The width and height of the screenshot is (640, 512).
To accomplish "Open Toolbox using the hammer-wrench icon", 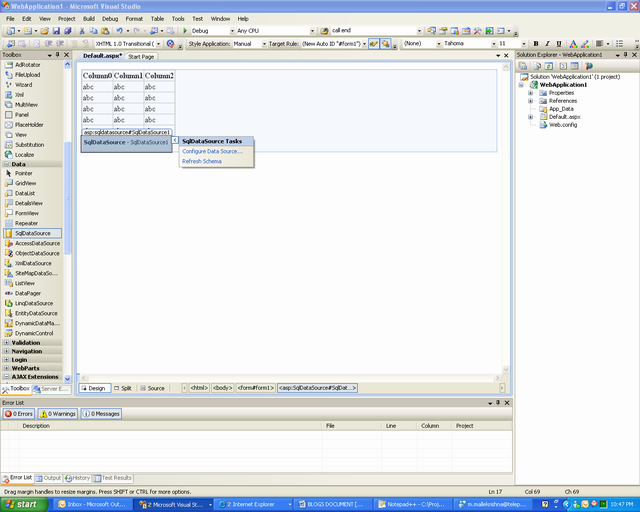I will click(478, 31).
